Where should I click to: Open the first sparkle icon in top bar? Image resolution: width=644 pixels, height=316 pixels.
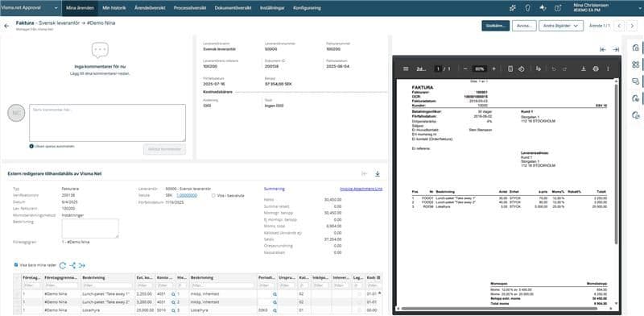pos(513,7)
